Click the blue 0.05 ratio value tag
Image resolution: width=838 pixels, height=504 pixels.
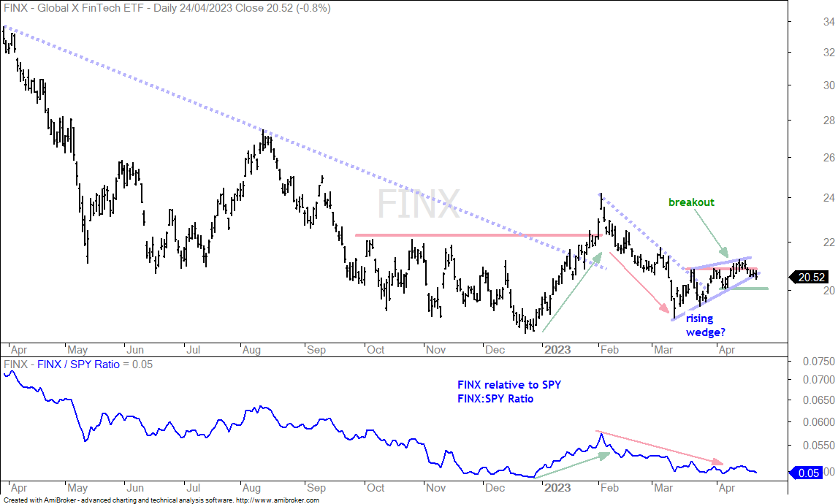[808, 473]
